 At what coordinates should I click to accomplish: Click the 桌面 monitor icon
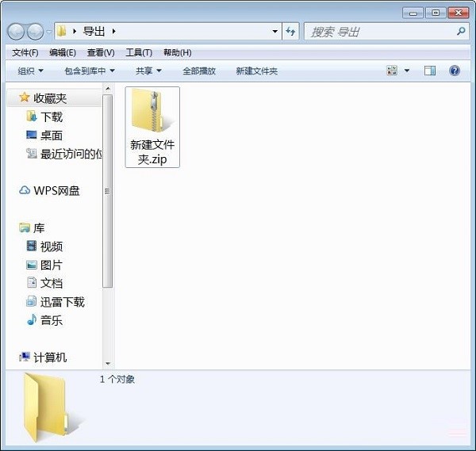click(x=32, y=135)
